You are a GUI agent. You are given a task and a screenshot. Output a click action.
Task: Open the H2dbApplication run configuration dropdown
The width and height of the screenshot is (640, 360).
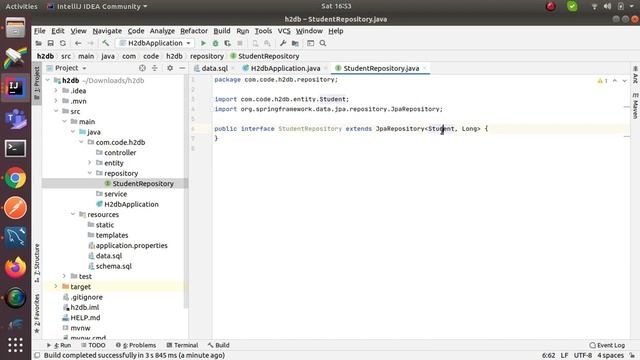[x=156, y=43]
